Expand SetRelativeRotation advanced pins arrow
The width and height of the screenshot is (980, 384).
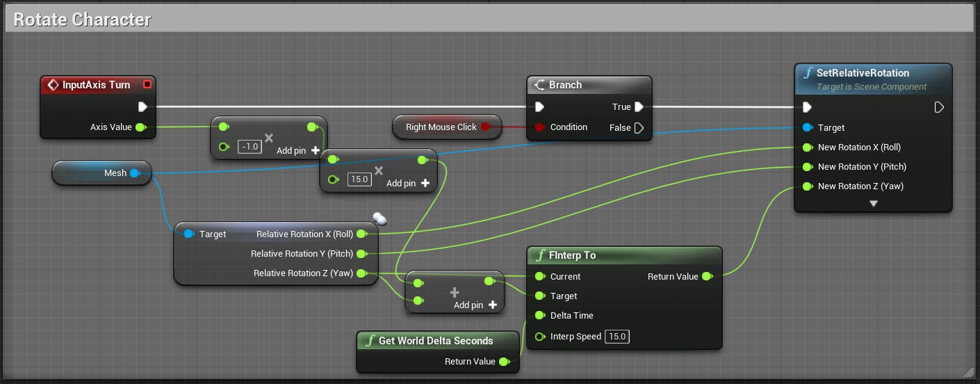click(874, 204)
